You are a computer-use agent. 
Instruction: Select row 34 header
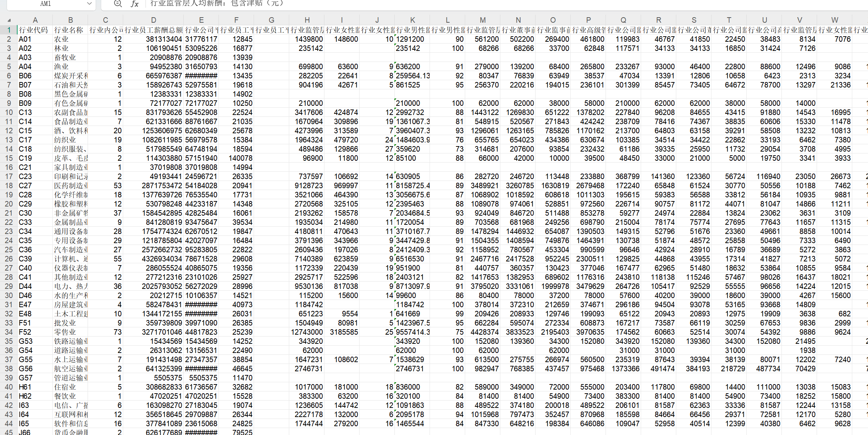click(9, 332)
